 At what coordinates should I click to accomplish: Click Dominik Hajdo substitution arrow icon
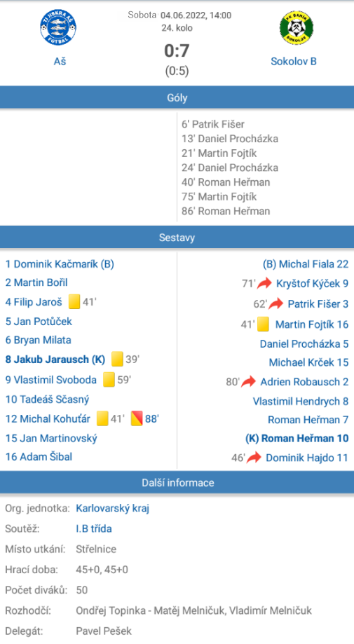click(254, 457)
